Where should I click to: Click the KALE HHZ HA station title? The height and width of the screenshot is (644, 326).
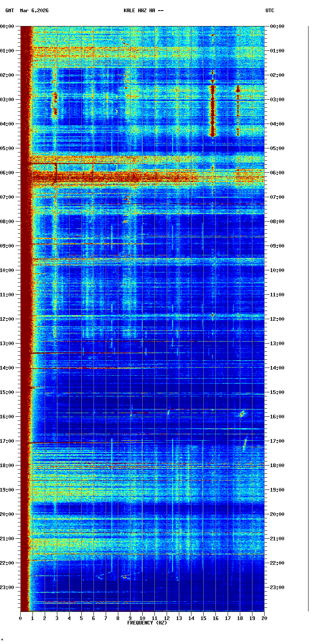pyautogui.click(x=143, y=11)
